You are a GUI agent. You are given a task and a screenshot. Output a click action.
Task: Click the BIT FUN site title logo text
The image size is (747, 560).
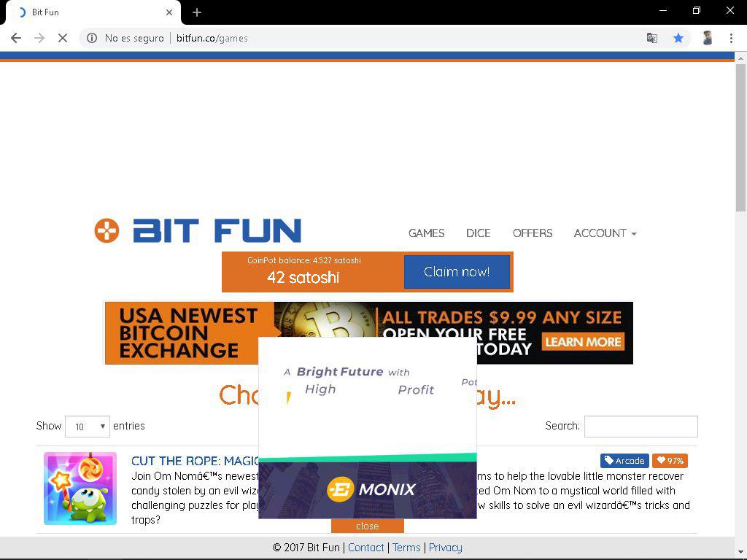point(217,230)
